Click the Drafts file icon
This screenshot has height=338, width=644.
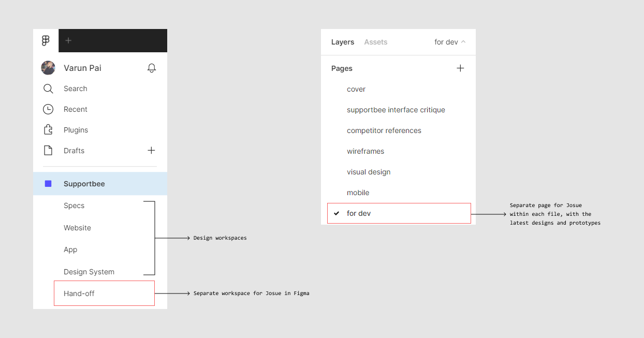[48, 151]
